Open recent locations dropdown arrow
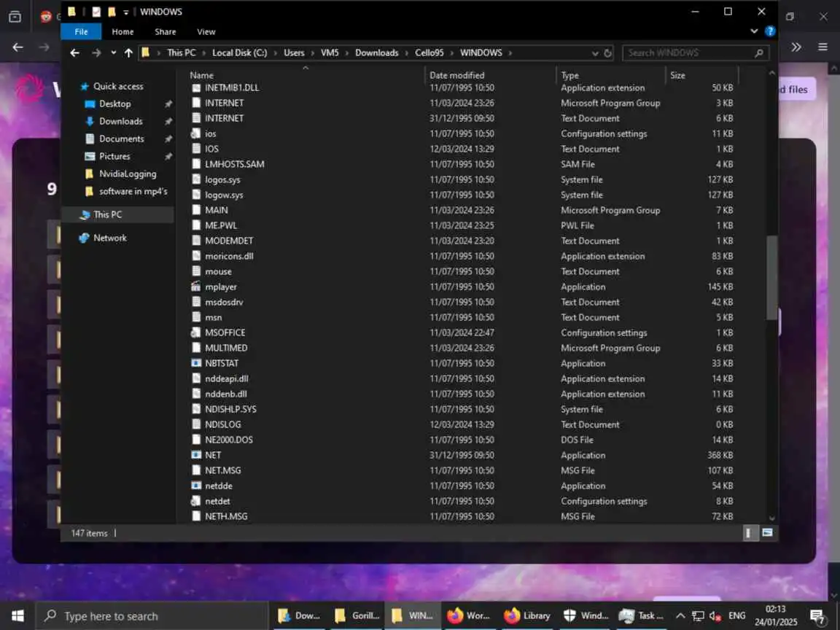This screenshot has height=630, width=840. point(114,52)
